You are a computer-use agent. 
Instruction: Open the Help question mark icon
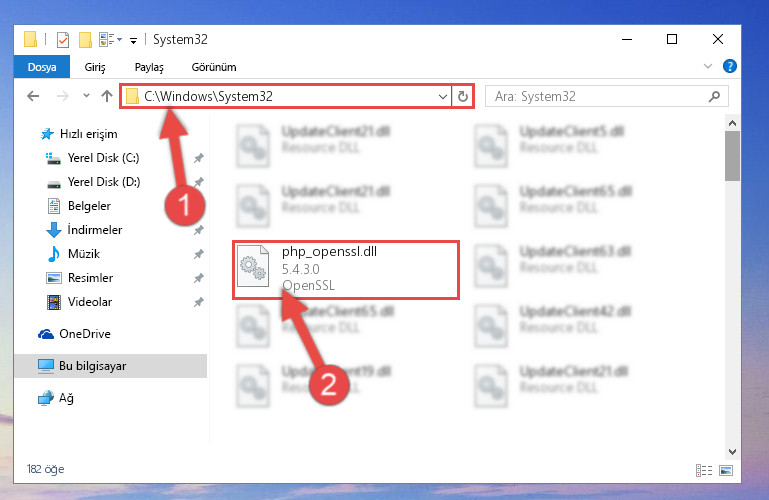(x=729, y=66)
